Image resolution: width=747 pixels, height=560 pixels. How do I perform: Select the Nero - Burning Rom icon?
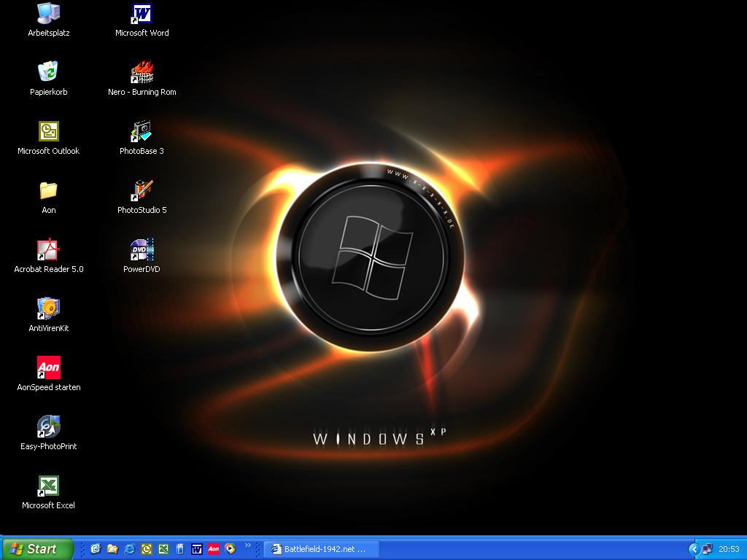[x=142, y=79]
